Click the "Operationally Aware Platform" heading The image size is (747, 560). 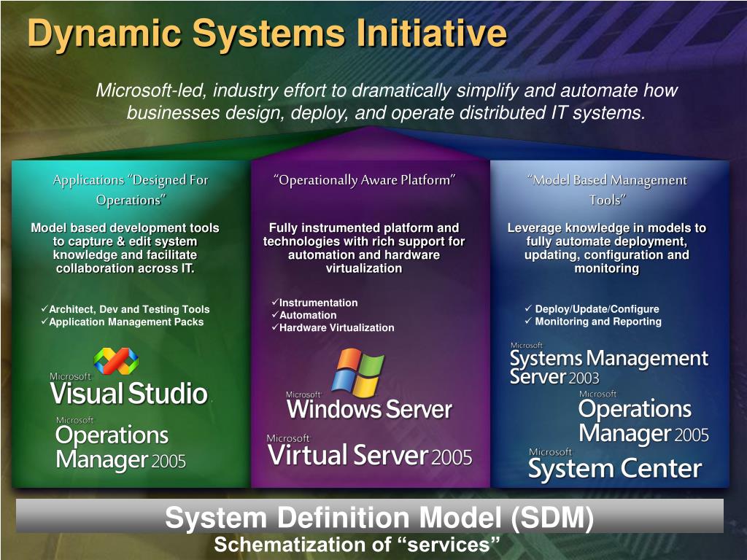(365, 180)
